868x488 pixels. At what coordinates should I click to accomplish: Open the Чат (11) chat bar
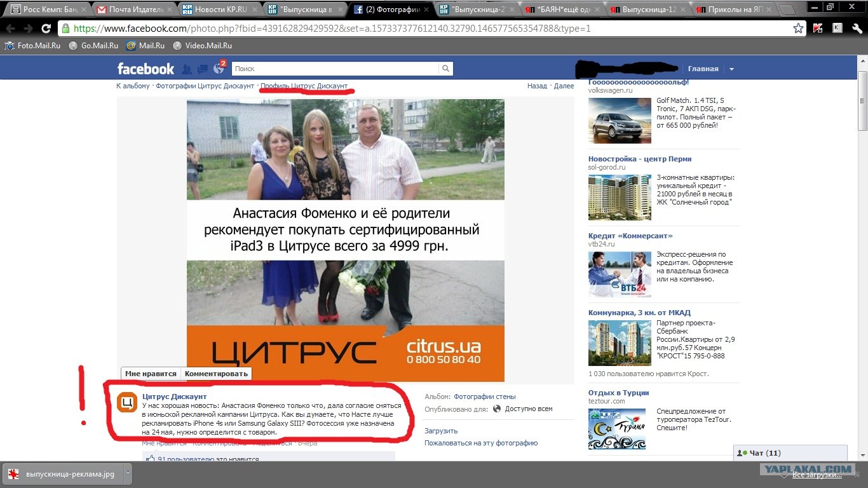[790, 453]
